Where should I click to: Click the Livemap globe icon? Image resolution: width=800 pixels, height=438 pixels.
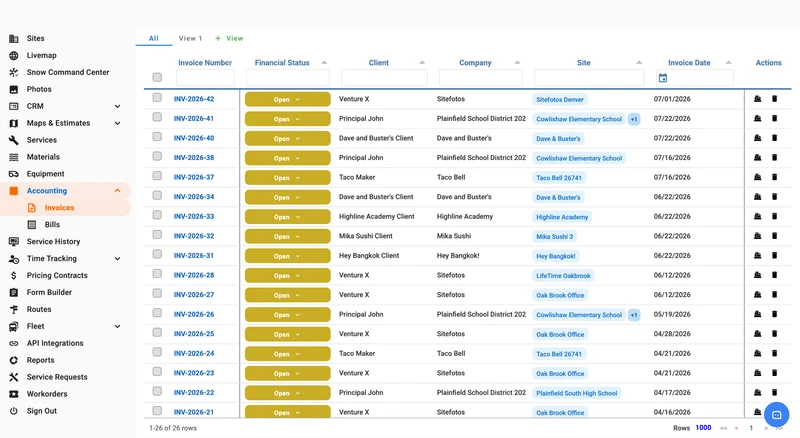pos(14,55)
